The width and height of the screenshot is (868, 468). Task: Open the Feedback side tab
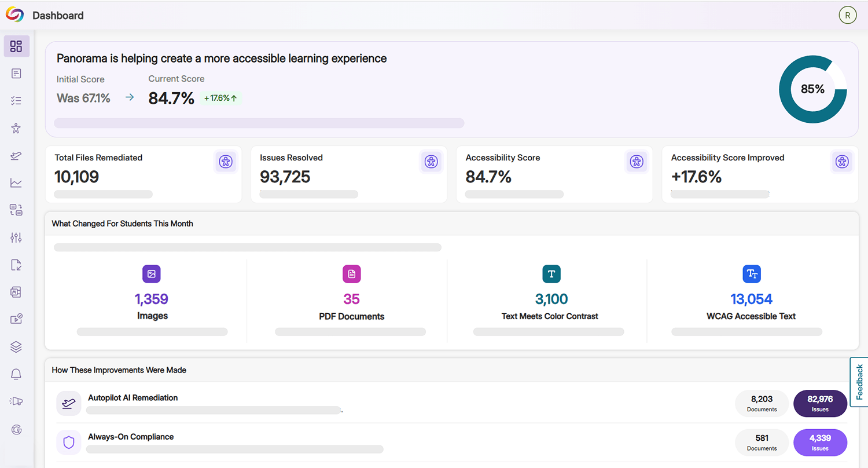[859, 382]
